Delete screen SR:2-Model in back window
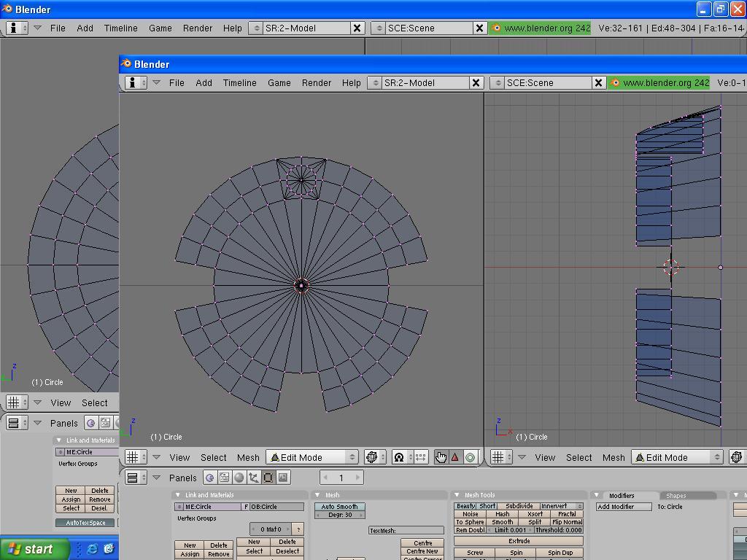Viewport: 747px width, 560px height. [x=357, y=28]
